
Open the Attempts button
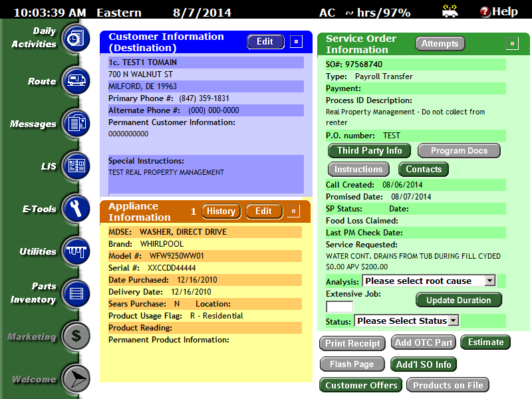click(x=440, y=43)
